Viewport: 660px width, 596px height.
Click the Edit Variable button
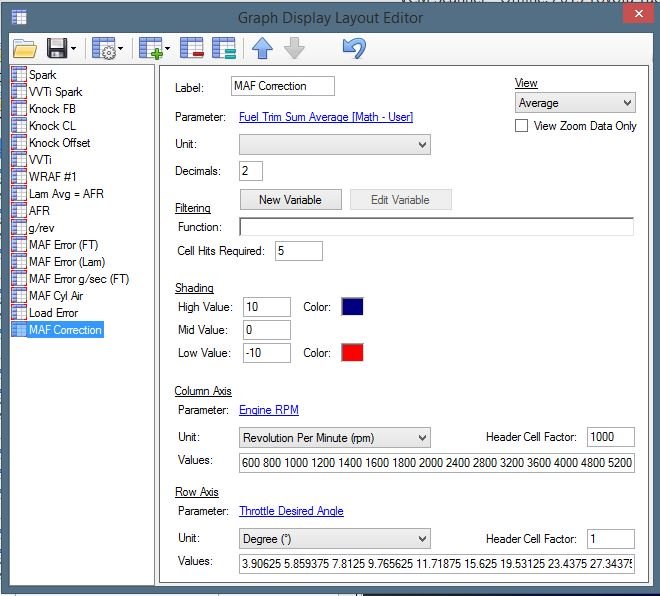point(400,200)
